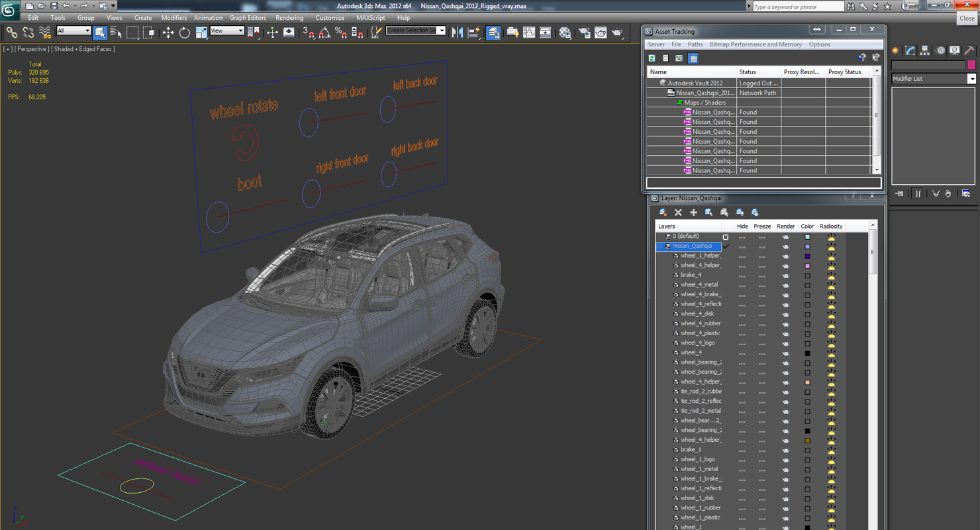Click the Shaded + Edged Faces viewport label
The height and width of the screenshot is (530, 980).
pyautogui.click(x=84, y=49)
